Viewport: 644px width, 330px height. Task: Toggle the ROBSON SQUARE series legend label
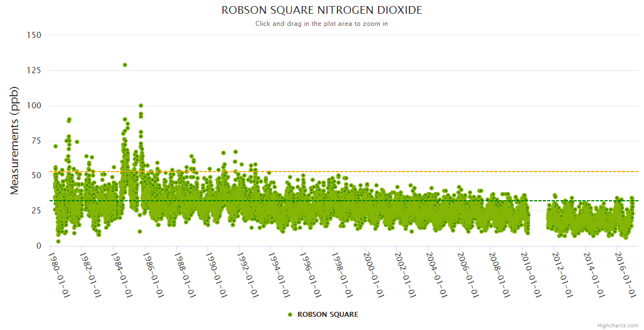(328, 315)
